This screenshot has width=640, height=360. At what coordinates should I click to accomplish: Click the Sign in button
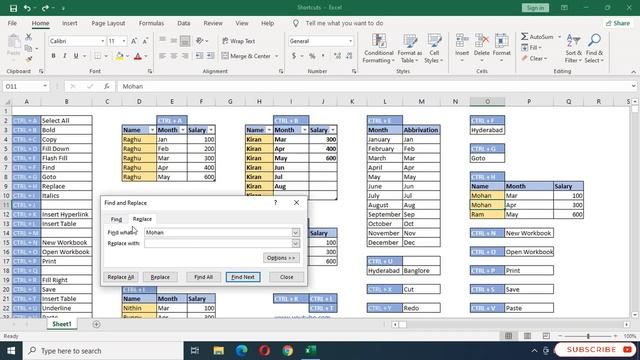pyautogui.click(x=535, y=8)
